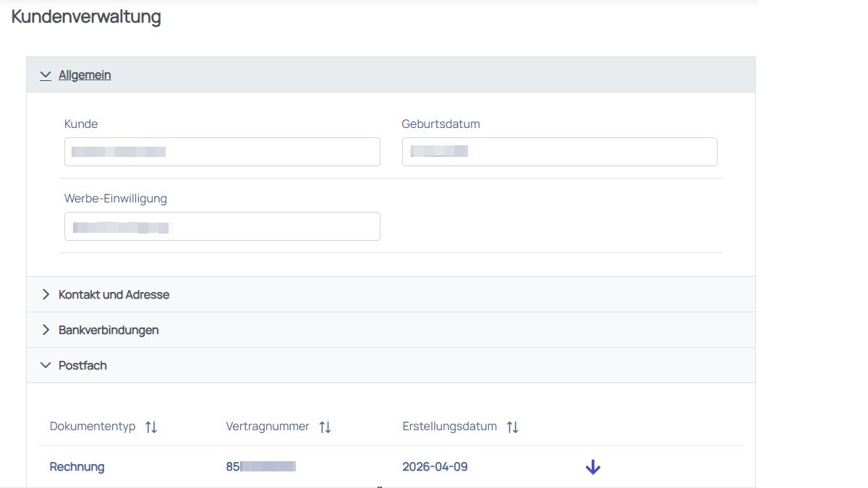868x488 pixels.
Task: Collapse Allgemein section using its chevron
Action: [x=46, y=75]
